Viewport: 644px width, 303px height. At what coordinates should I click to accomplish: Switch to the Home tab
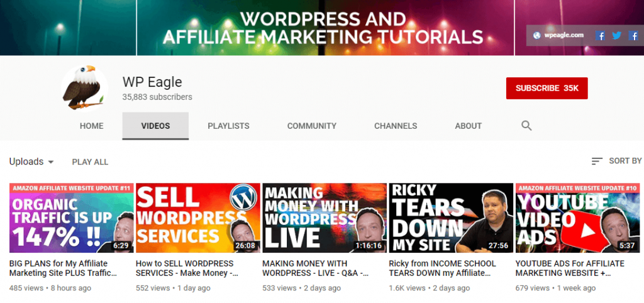(92, 126)
